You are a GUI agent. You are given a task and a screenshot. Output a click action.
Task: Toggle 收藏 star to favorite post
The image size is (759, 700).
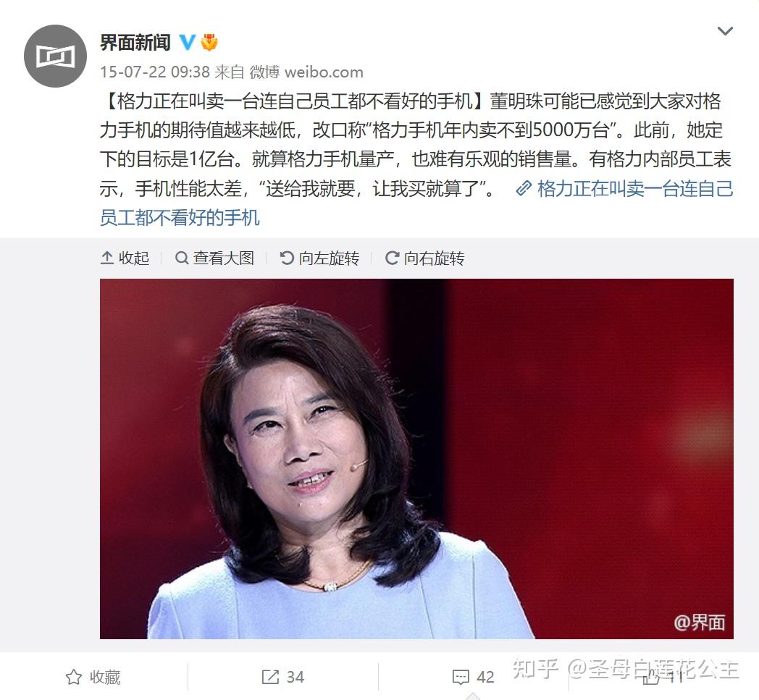93,677
